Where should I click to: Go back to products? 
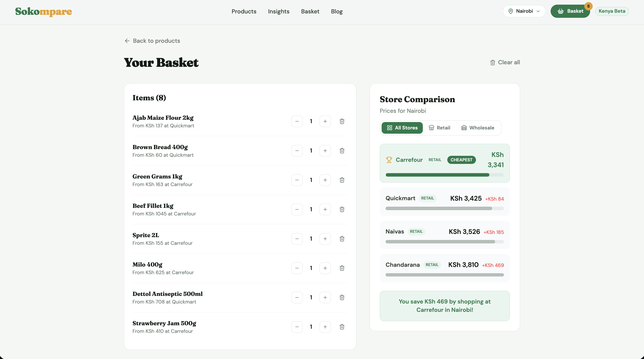(152, 41)
